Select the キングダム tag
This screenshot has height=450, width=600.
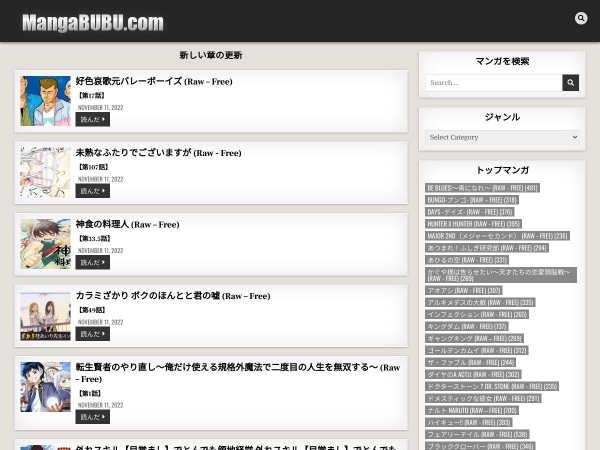click(466, 326)
